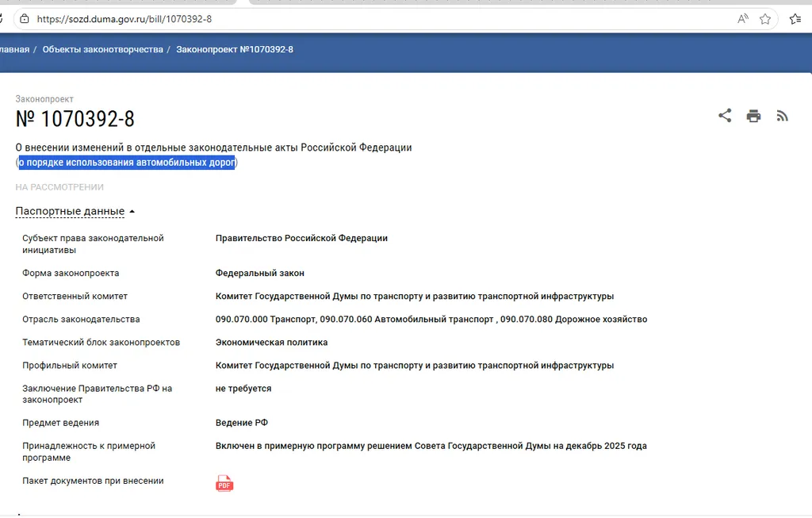
Task: Open the browser favorites list icon
Action: [795, 19]
